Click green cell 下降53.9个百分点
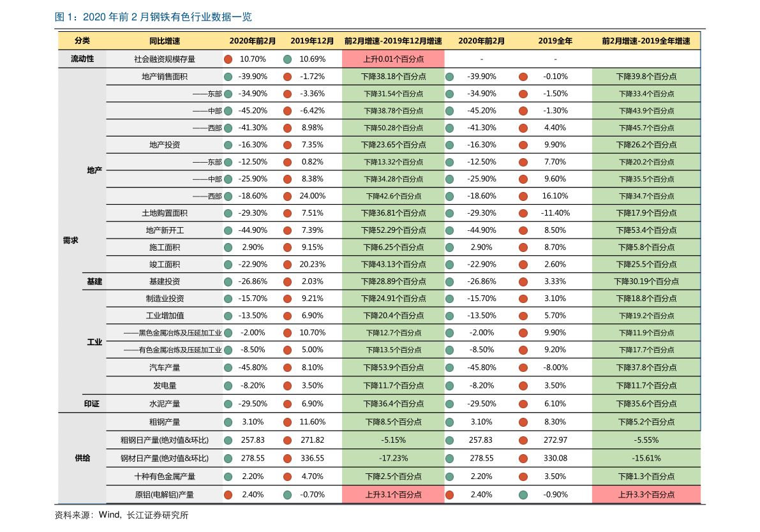Screen dimensions: 760x532 pos(393,368)
